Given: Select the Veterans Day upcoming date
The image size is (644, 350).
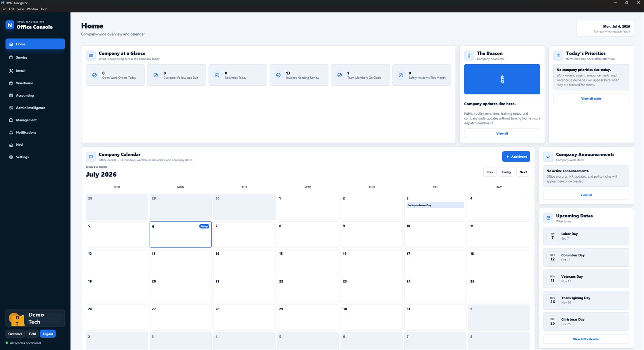Looking at the screenshot, I should 586,279.
